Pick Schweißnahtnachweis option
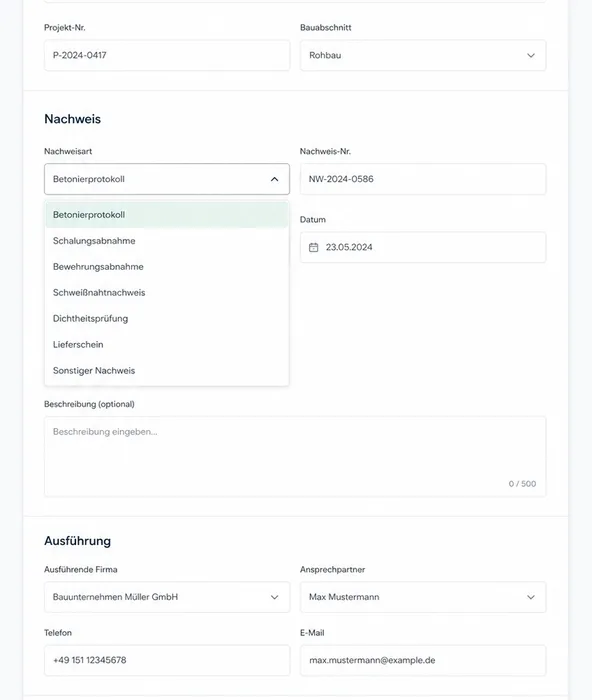 (x=167, y=292)
